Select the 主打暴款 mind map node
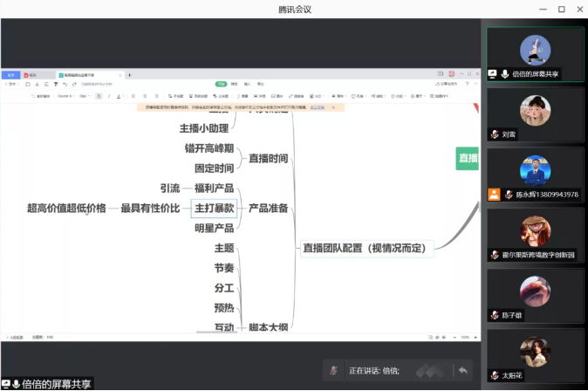 [214, 209]
